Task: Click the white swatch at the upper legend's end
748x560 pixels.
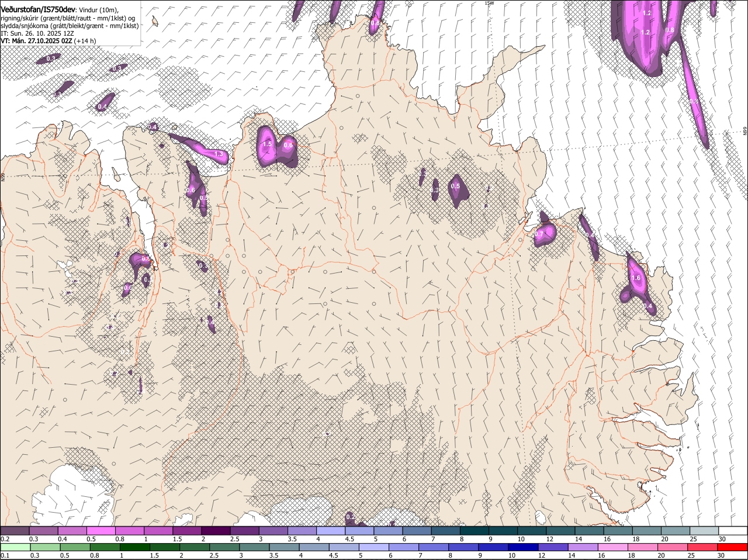Action: 732,531
